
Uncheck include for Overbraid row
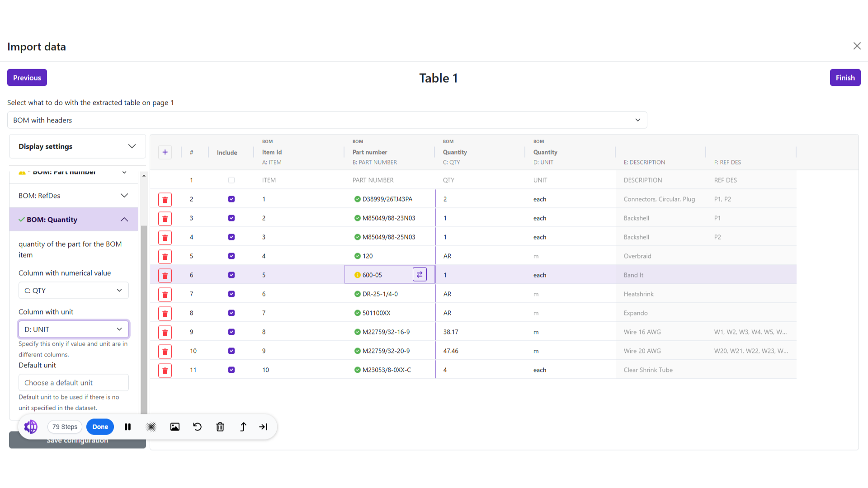pyautogui.click(x=231, y=256)
